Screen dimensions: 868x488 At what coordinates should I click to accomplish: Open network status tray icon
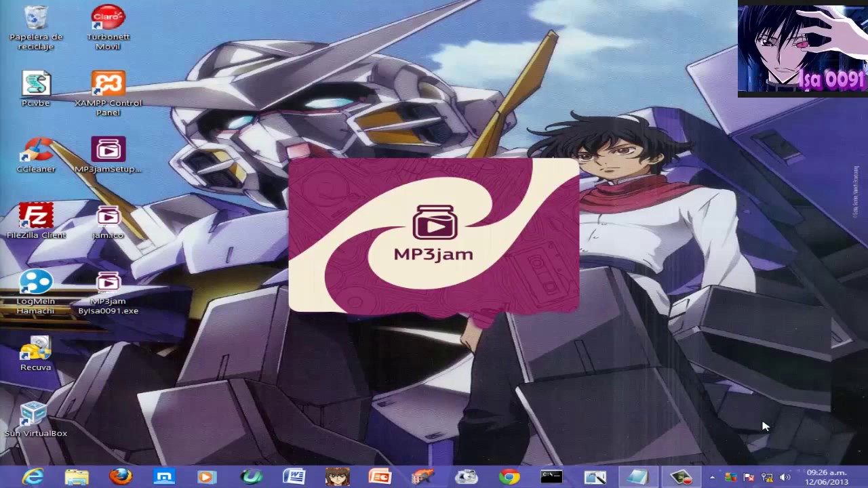pos(767,477)
